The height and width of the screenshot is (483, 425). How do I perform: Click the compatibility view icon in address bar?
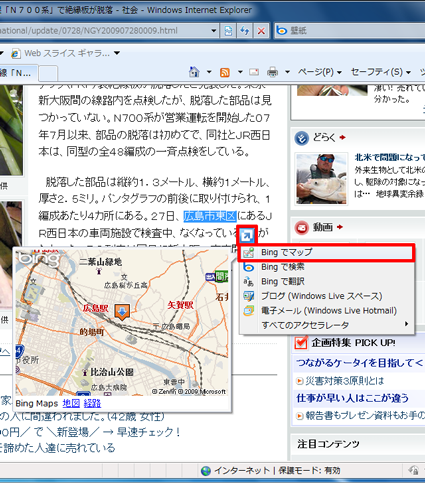point(228,31)
